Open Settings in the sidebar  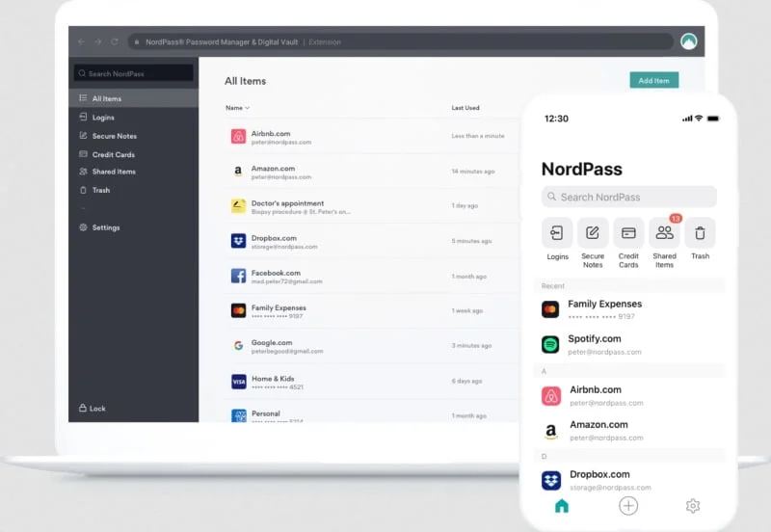pos(134,227)
